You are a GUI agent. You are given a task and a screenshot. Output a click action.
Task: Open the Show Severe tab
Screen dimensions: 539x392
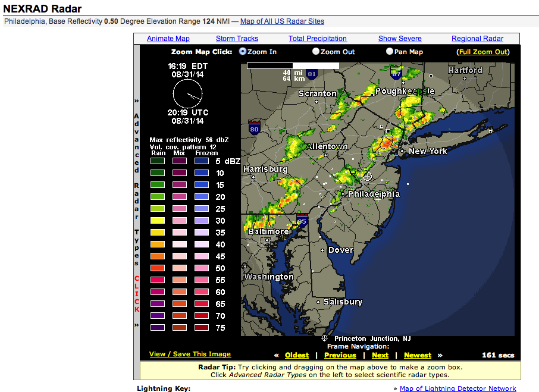[x=400, y=39]
